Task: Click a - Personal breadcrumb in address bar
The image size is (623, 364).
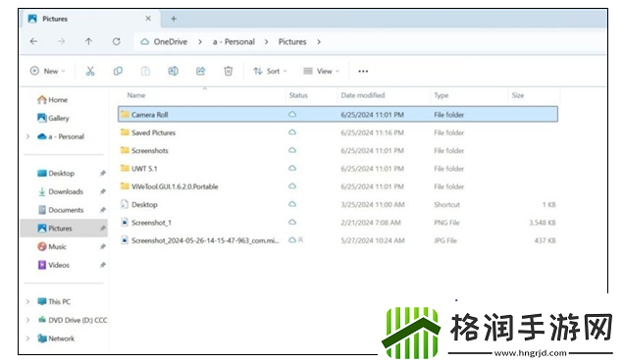Action: [234, 42]
